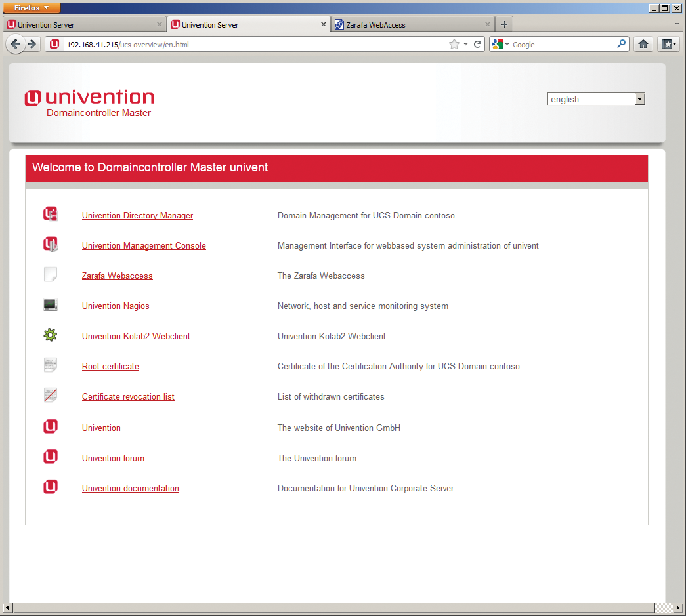Screen dimensions: 686x616
Task: Click the horizontal scrollbar track
Action: click(x=334, y=607)
